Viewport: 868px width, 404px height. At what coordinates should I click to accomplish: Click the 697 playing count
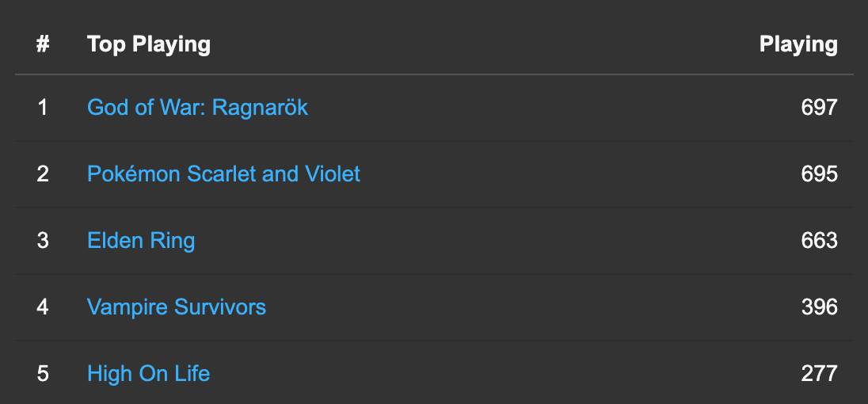(x=819, y=107)
